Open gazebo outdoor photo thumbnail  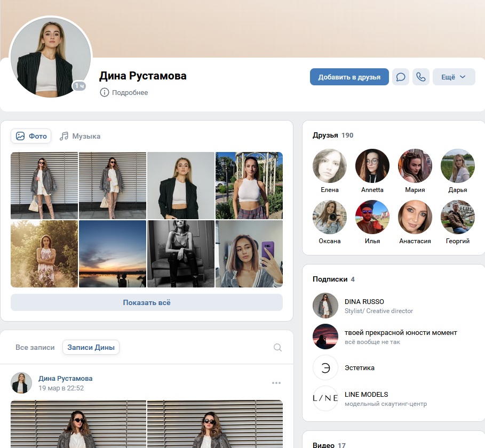(x=249, y=186)
